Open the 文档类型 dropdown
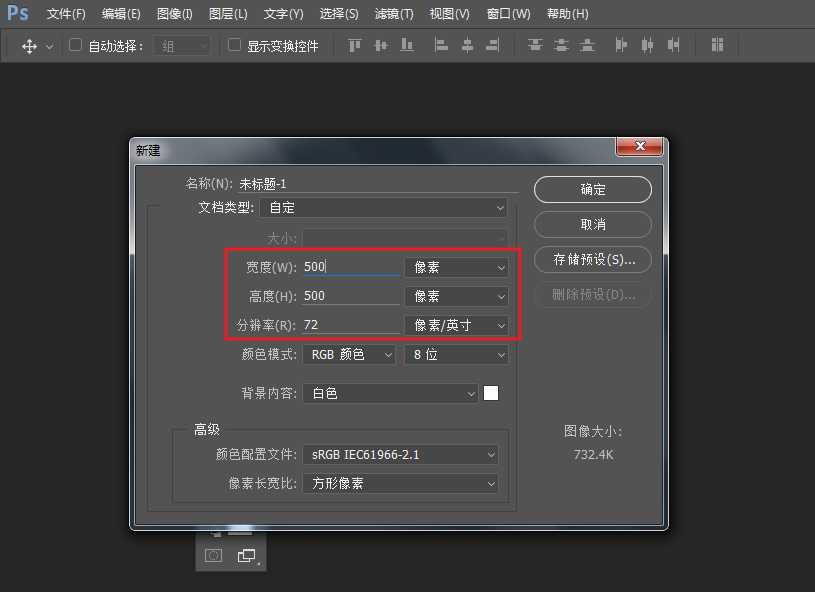The image size is (815, 592). [383, 207]
